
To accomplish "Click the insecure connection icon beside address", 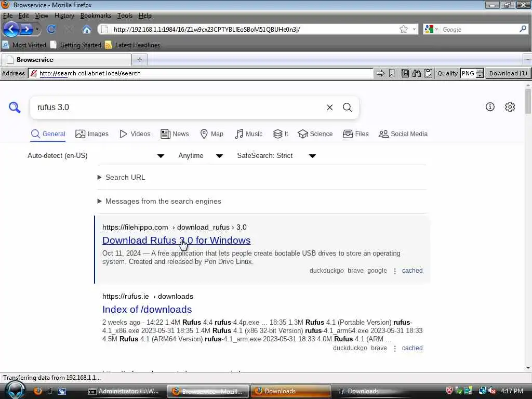I will tap(33, 73).
